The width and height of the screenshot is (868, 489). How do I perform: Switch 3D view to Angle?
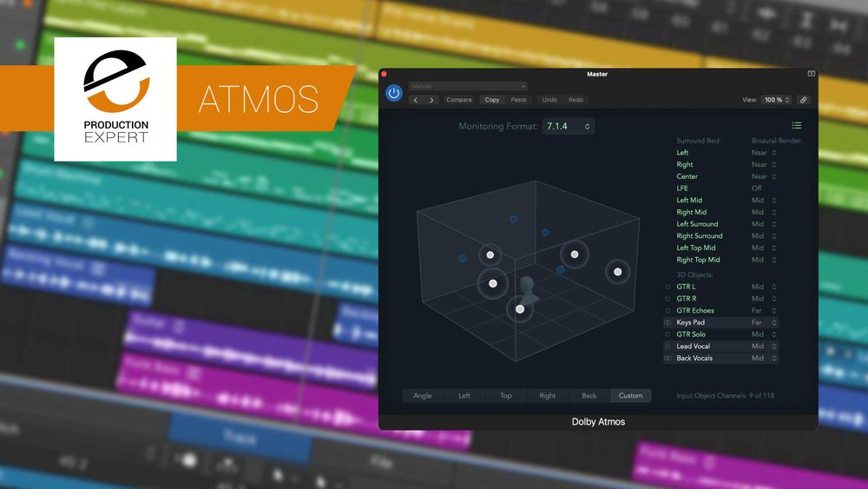click(x=423, y=395)
